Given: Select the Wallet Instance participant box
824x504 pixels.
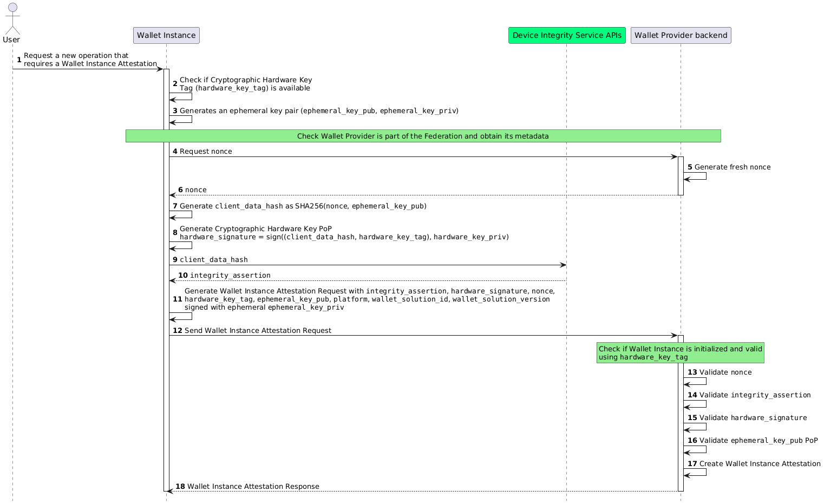Looking at the screenshot, I should pos(166,35).
